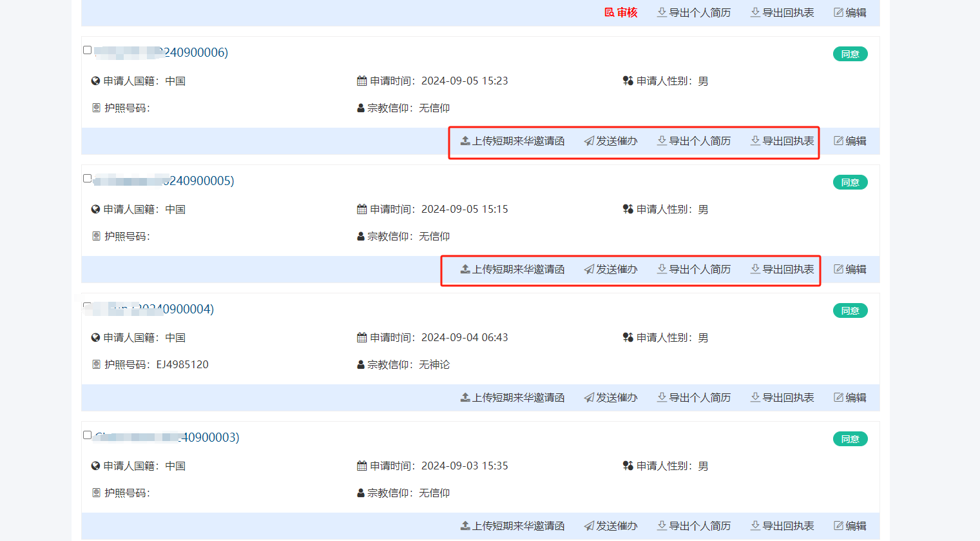This screenshot has height=541, width=980.
Task: Click the 审核 review icon at top
Action: pos(620,12)
